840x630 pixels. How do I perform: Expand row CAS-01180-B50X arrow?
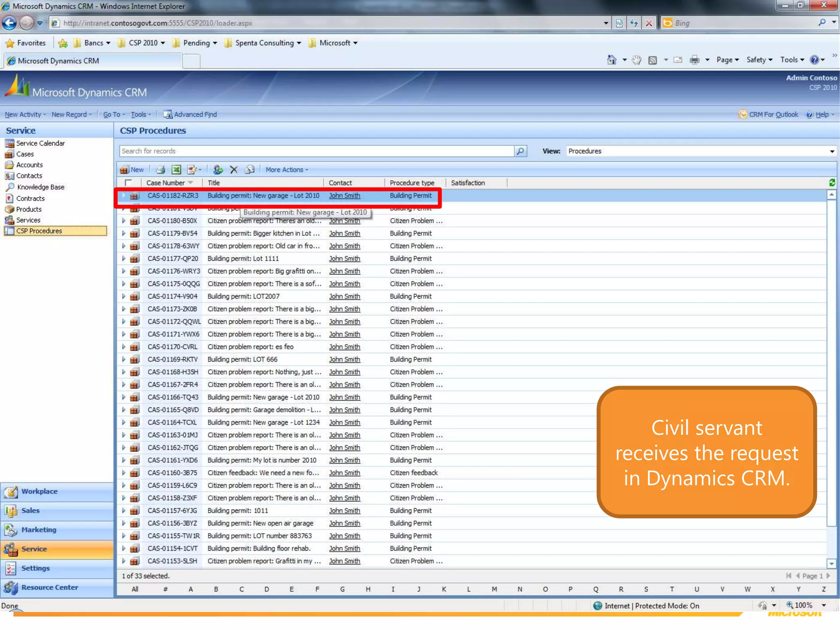point(123,221)
